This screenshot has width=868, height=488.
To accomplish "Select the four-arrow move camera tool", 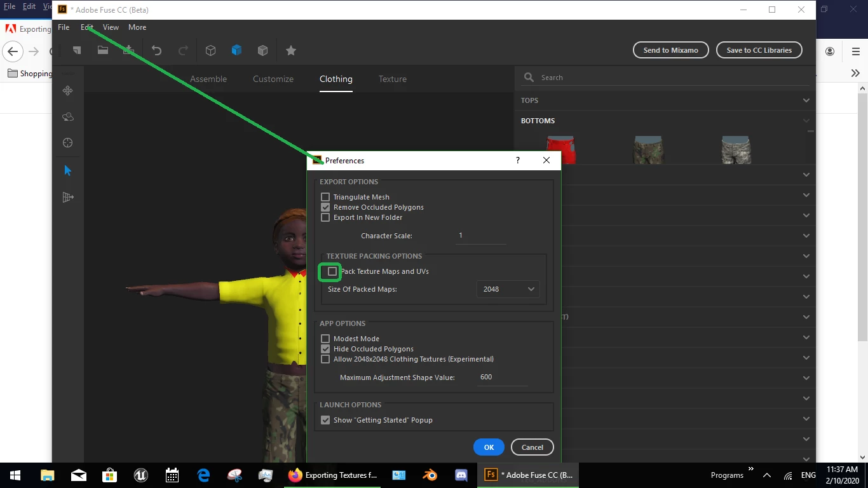I will coord(68,91).
